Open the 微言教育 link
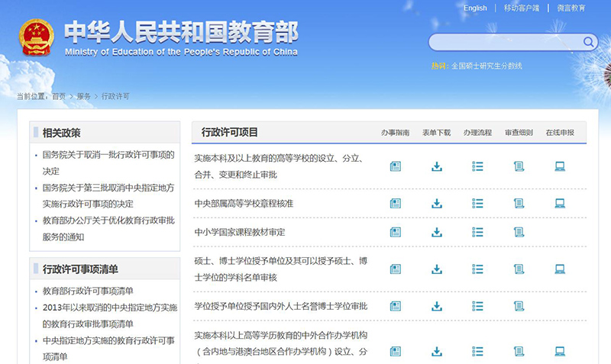The width and height of the screenshot is (611, 364). [571, 8]
